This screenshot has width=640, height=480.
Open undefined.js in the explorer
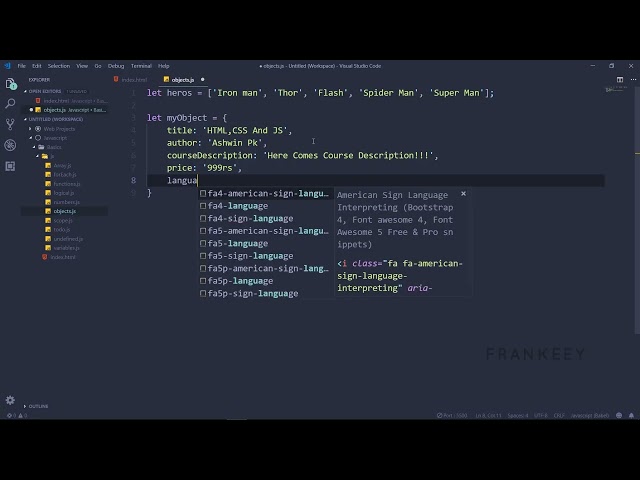[x=68, y=239]
